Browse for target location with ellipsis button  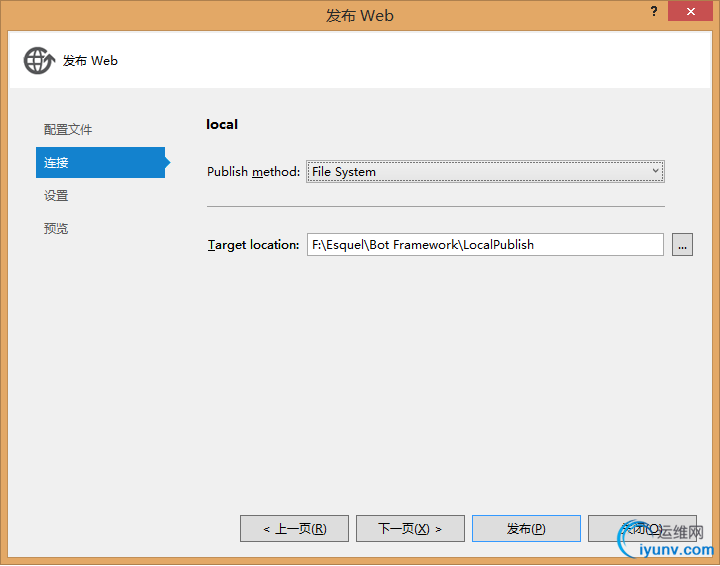(682, 245)
